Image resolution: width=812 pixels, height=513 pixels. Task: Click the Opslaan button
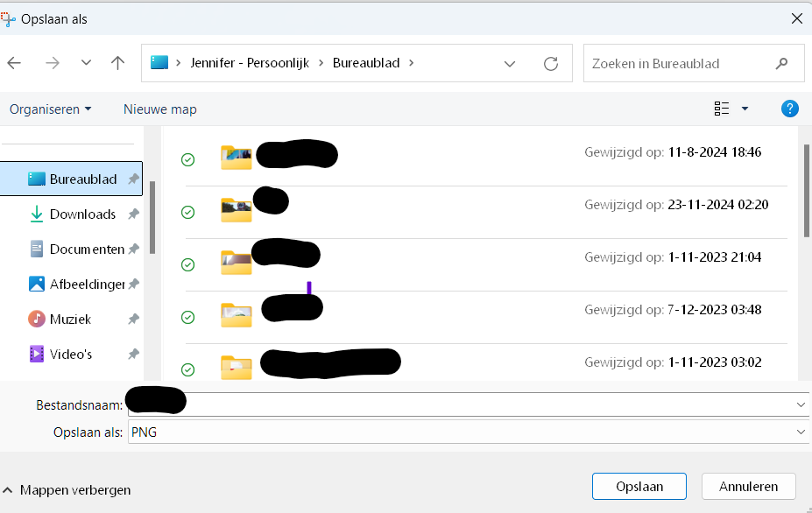tap(639, 487)
